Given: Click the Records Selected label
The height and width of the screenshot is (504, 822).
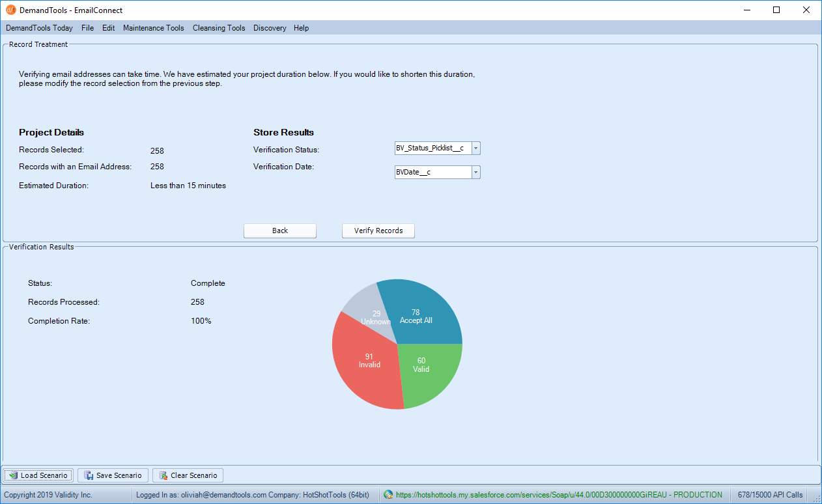Looking at the screenshot, I should [51, 150].
